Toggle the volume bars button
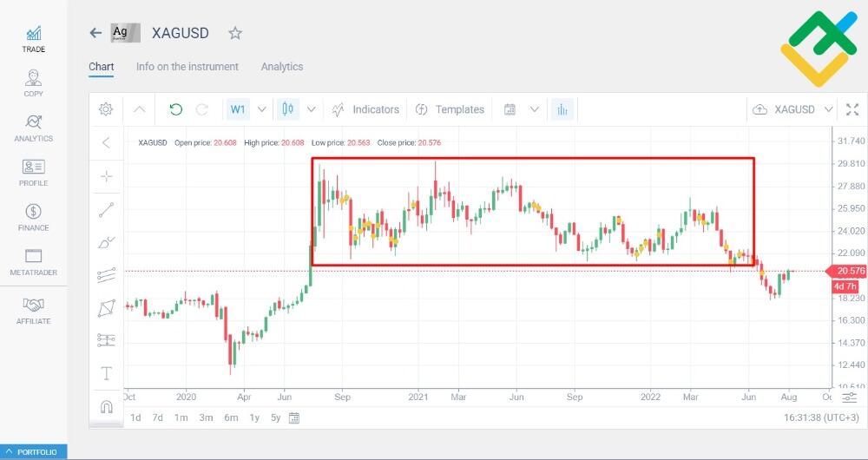Screen dimensions: 868x460 [x=562, y=109]
